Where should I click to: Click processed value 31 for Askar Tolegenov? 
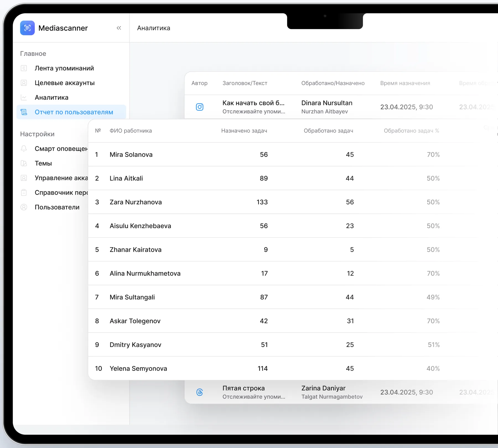tap(350, 321)
